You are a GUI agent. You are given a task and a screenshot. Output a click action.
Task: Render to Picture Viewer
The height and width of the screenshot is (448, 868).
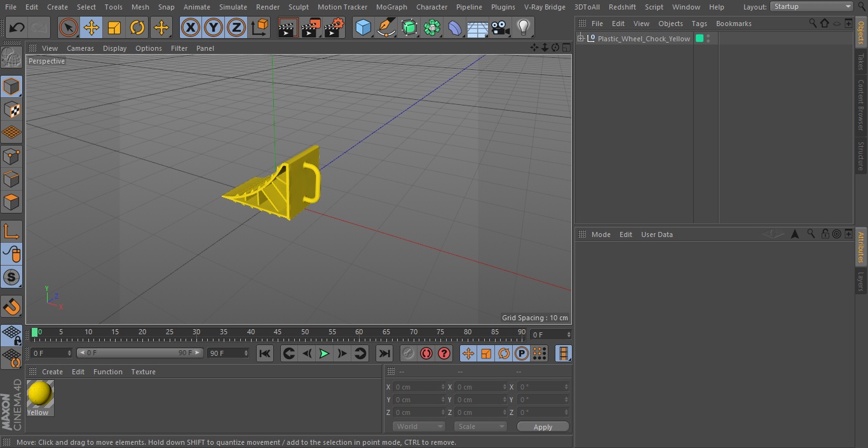tap(311, 27)
